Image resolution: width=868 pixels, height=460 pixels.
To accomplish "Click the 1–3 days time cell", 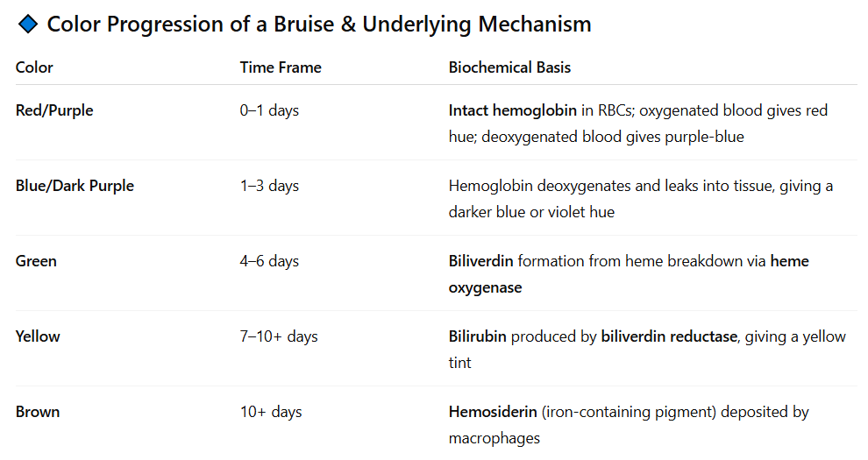I will pyautogui.click(x=269, y=186).
